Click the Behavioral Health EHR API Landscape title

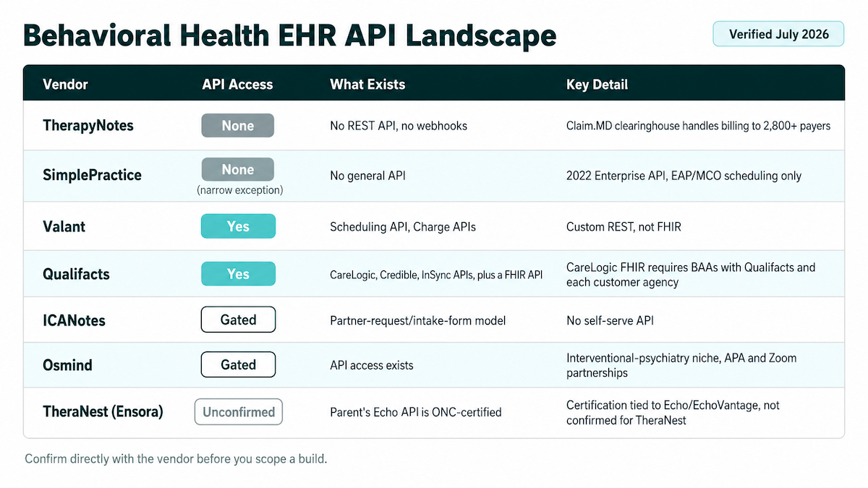point(289,35)
